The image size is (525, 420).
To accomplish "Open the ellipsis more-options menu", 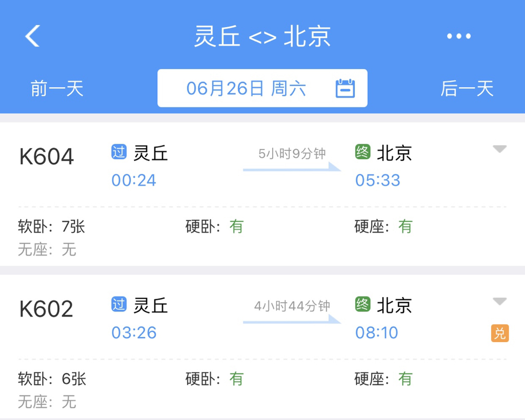I will pos(458,36).
